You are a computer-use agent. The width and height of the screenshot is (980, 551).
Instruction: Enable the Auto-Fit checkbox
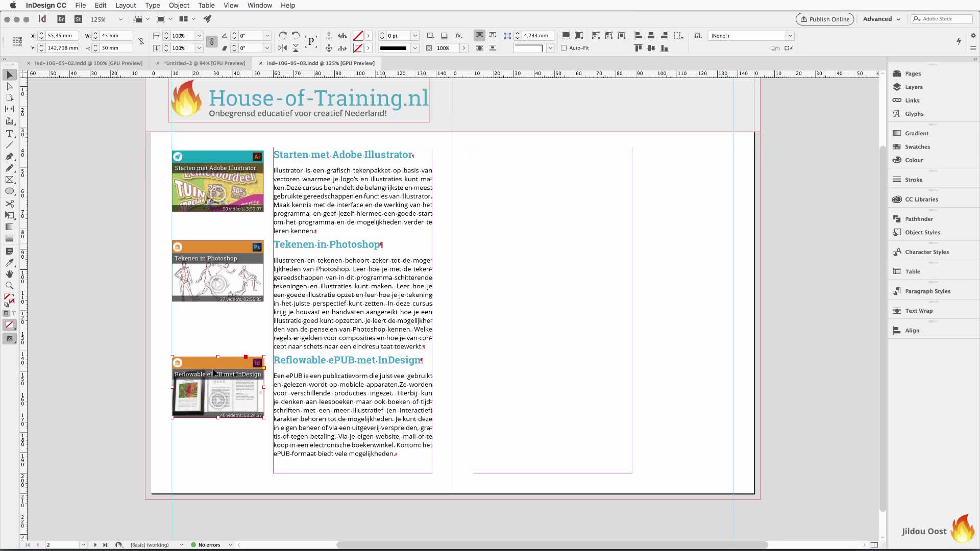click(x=564, y=48)
